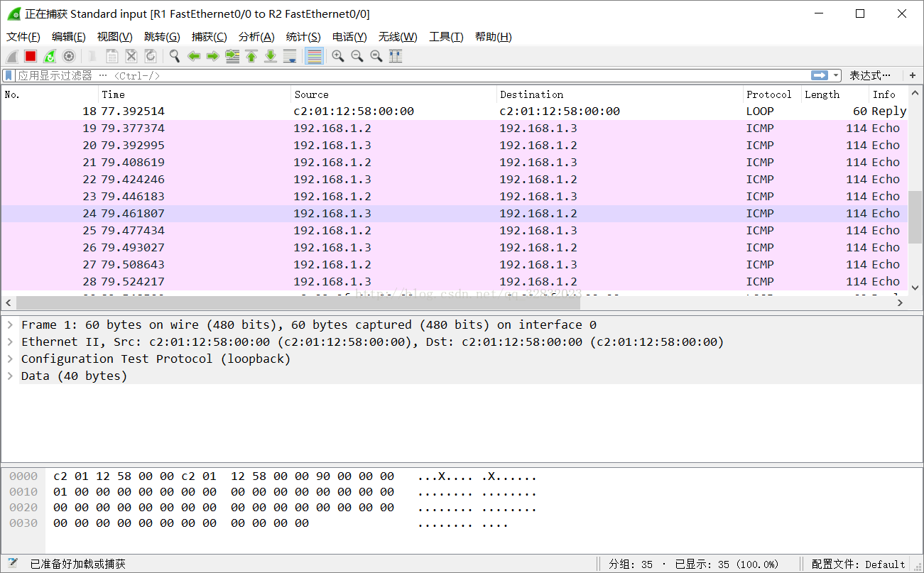Open the 视图(V) menu

(x=114, y=37)
